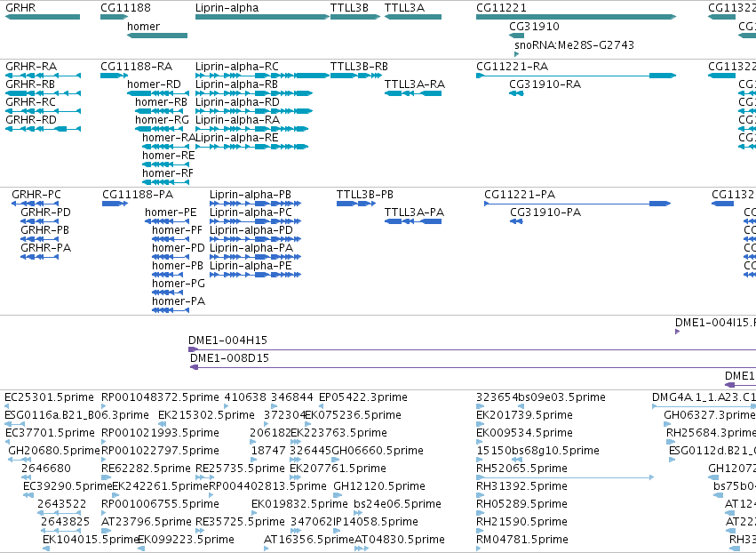Open transcript homer-RE
Screen dimensions: 756x553
pos(166,164)
